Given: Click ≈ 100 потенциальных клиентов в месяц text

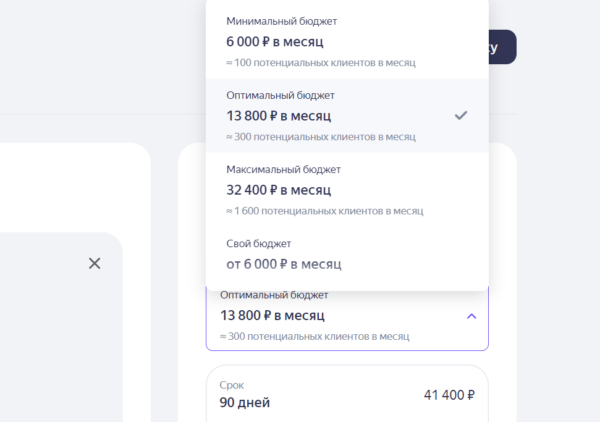Looking at the screenshot, I should [x=321, y=62].
